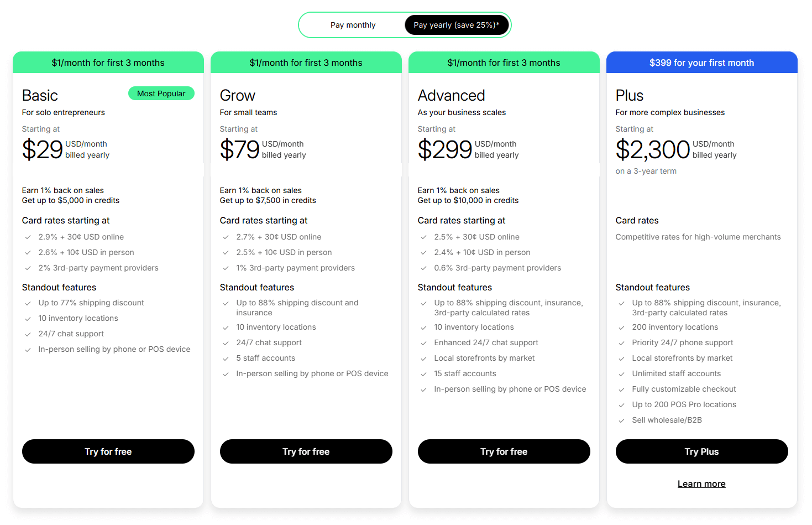This screenshot has width=812, height=525.
Task: Select the checkmark beside Fully customizable checkout
Action: [x=621, y=389]
